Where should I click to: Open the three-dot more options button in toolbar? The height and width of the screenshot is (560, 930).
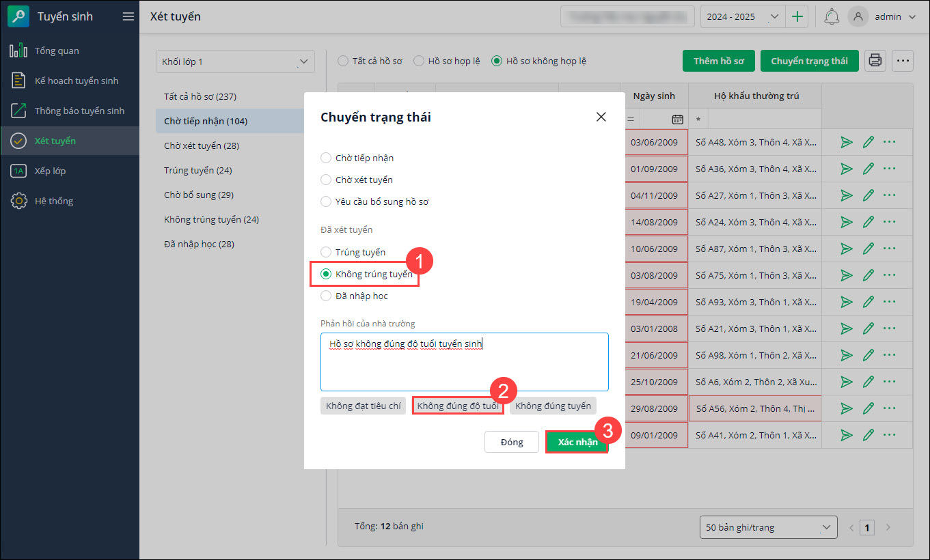click(x=903, y=61)
